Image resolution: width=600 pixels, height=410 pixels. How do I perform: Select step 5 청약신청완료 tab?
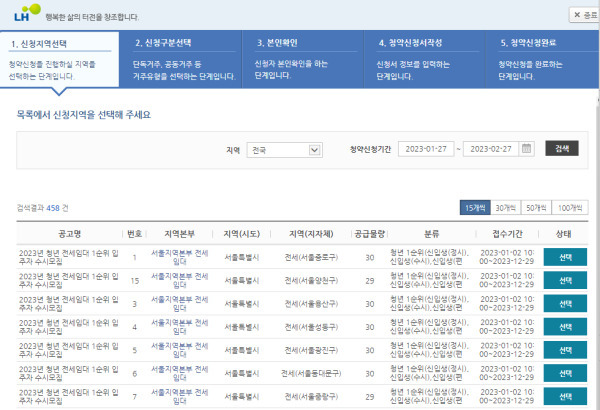(542, 59)
